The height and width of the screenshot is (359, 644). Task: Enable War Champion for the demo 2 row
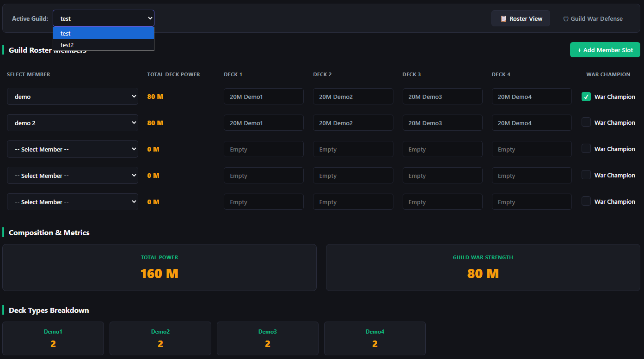coord(586,122)
